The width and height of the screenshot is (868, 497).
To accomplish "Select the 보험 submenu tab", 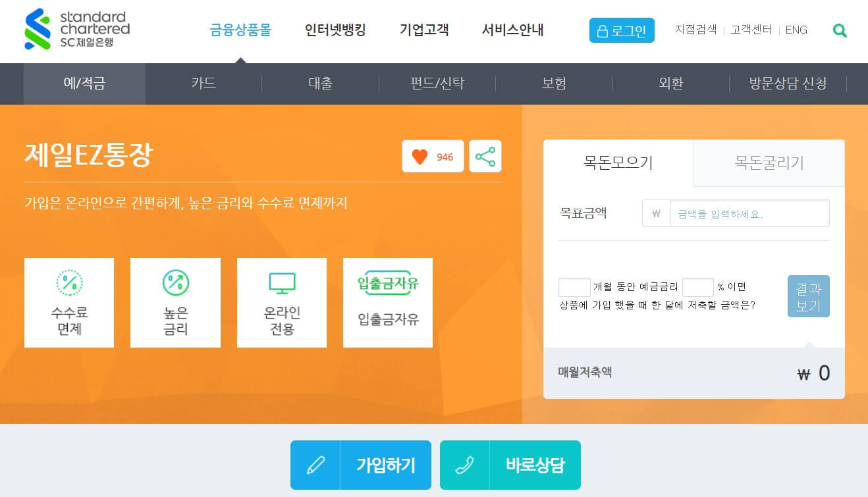I will (x=555, y=84).
